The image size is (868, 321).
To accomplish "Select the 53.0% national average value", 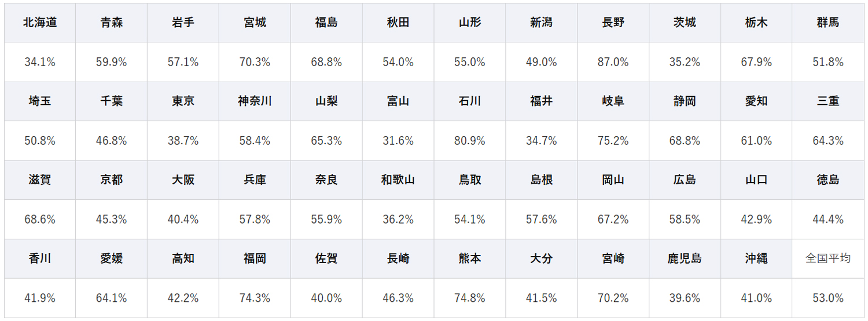I will 828,298.
